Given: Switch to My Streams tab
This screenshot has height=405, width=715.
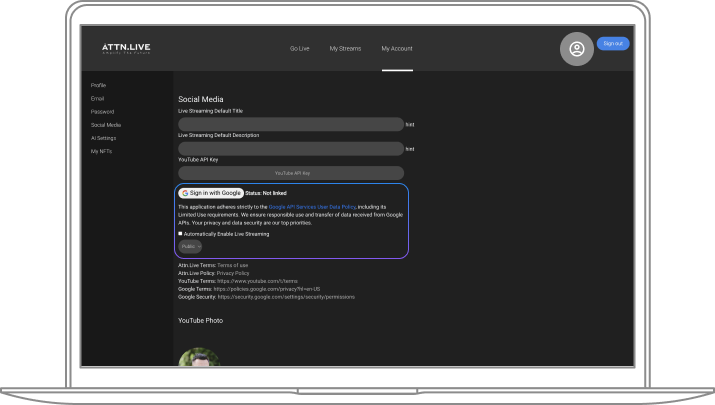Looking at the screenshot, I should [345, 48].
